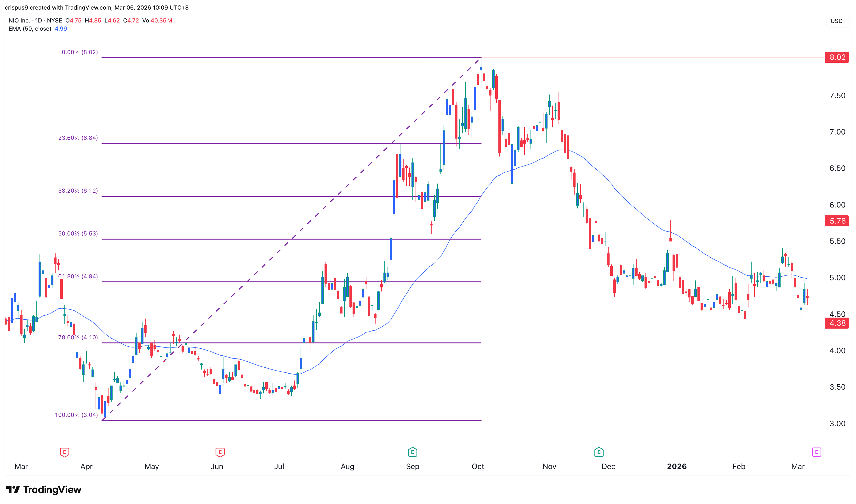
Task: Select the red 5.78 price tag
Action: coord(837,221)
